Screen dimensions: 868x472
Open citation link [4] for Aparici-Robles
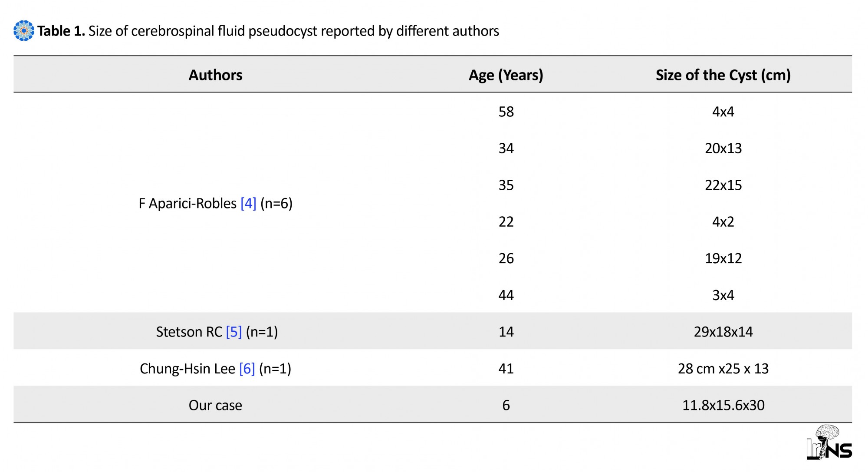(x=248, y=203)
